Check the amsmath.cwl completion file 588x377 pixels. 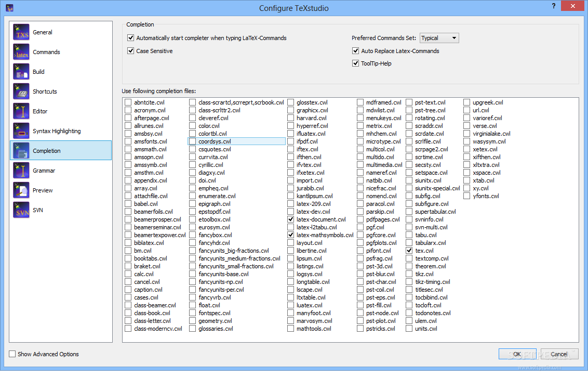coord(128,149)
